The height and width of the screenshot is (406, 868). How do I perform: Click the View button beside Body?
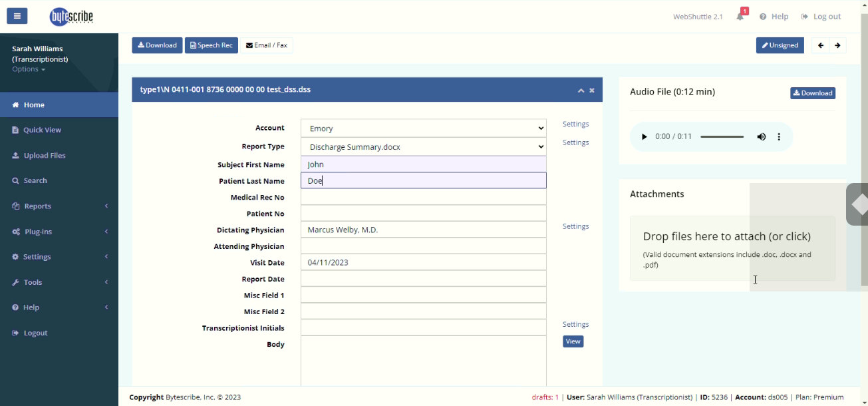click(x=573, y=341)
